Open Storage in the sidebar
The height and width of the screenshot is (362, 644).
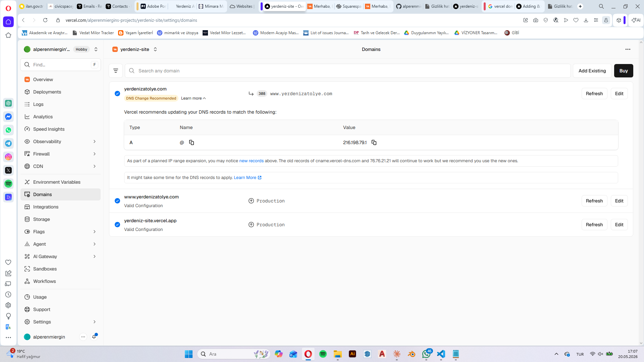point(60,219)
